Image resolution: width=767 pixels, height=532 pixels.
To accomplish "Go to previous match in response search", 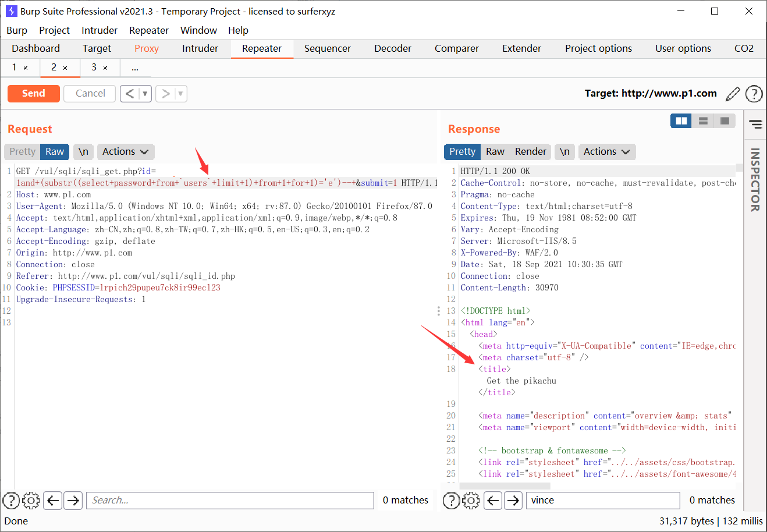I will pyautogui.click(x=493, y=500).
